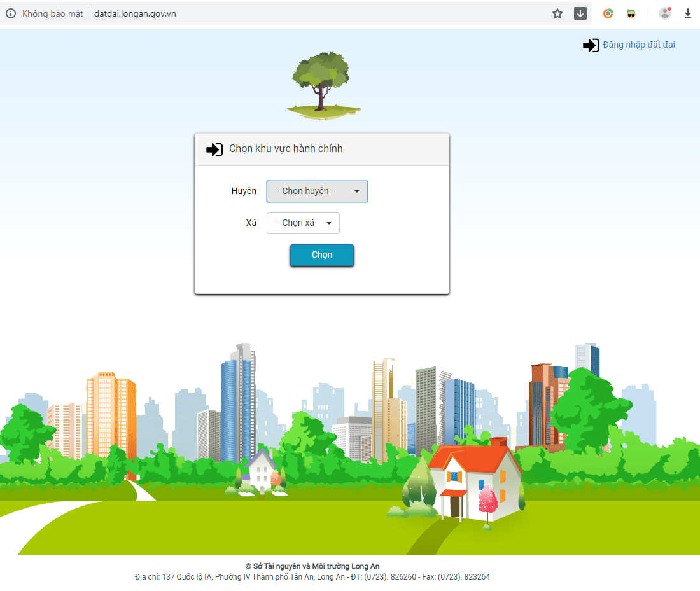Image resolution: width=700 pixels, height=591 pixels.
Task: Click the login arrow icon beside Đăng nhập đất đai
Action: pos(591,45)
